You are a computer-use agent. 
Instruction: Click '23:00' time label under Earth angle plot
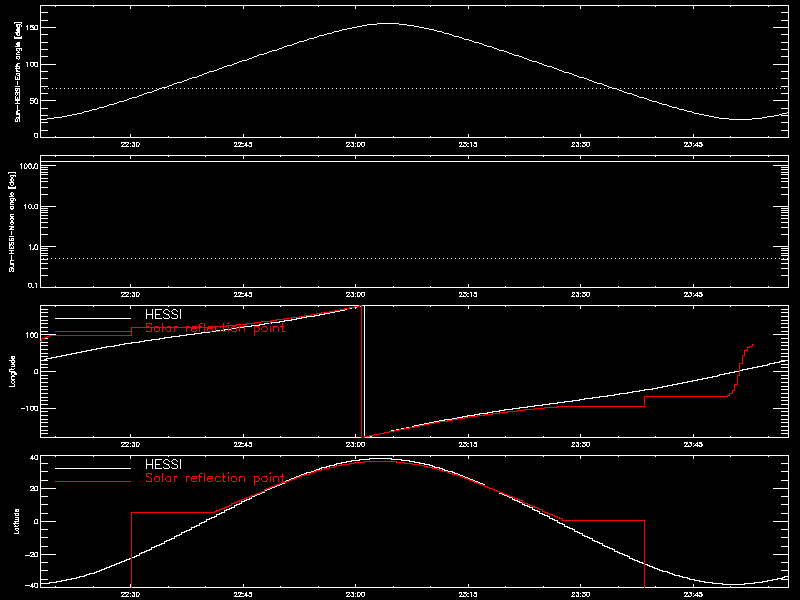click(x=356, y=145)
